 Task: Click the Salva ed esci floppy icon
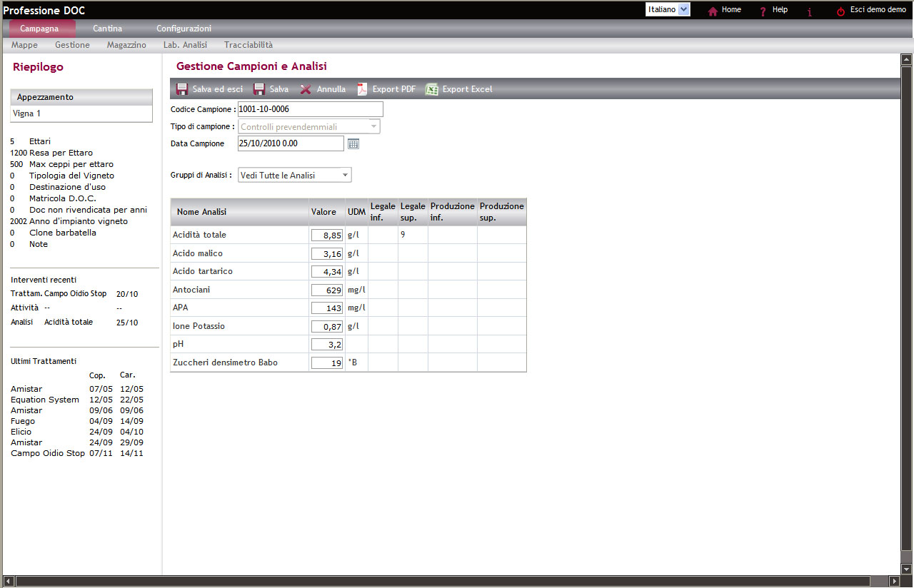click(x=182, y=89)
